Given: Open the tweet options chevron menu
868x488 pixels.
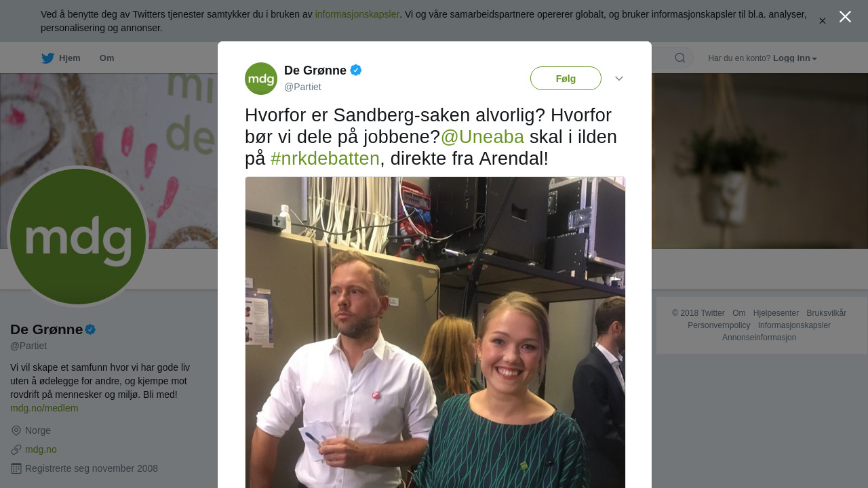Looking at the screenshot, I should pyautogui.click(x=619, y=79).
